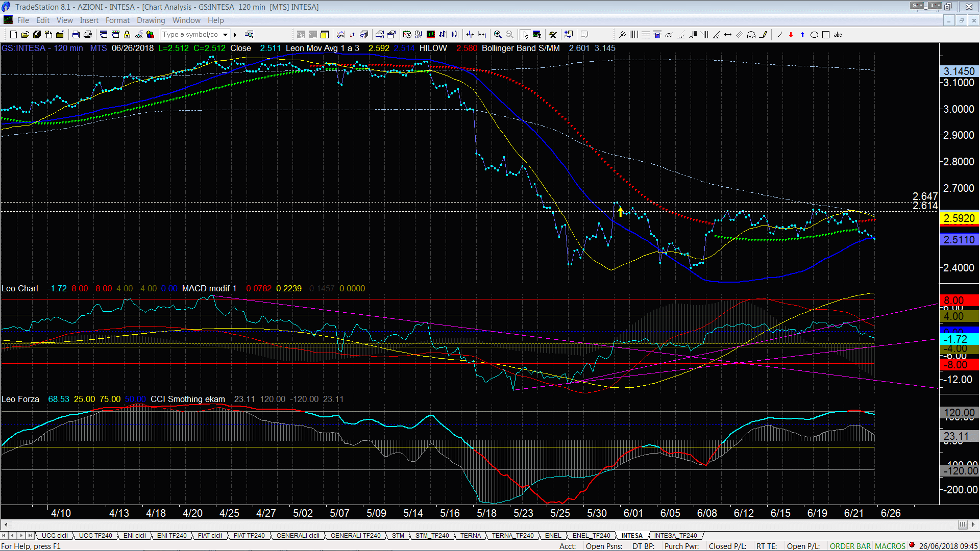Image resolution: width=980 pixels, height=551 pixels.
Task: Select the pencil drawing tool
Action: coord(763,35)
